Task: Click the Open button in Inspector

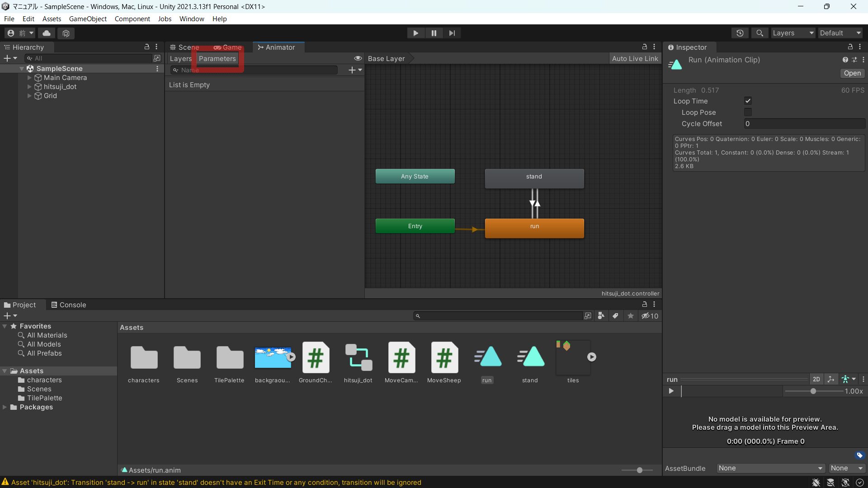Action: click(852, 73)
